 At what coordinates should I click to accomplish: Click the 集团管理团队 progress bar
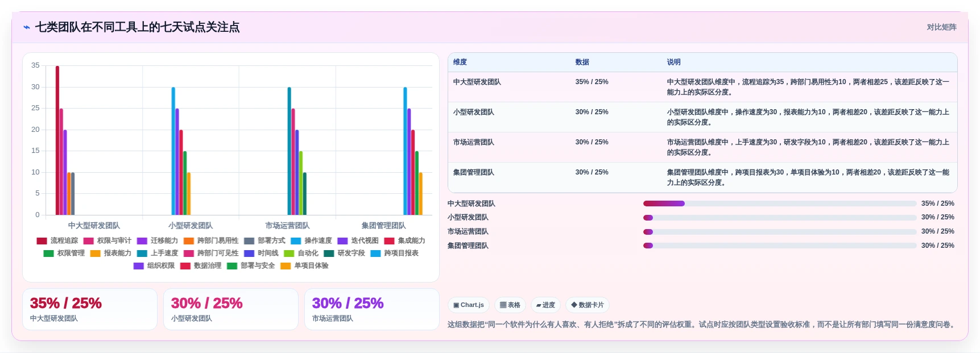780,246
